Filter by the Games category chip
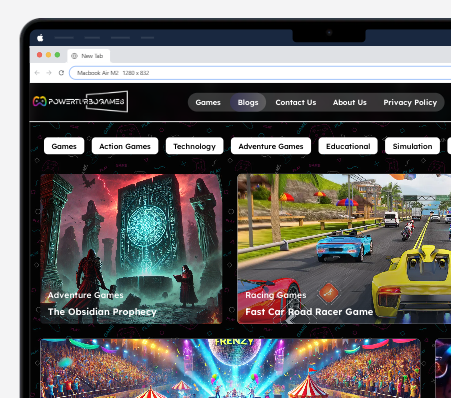 tap(64, 146)
